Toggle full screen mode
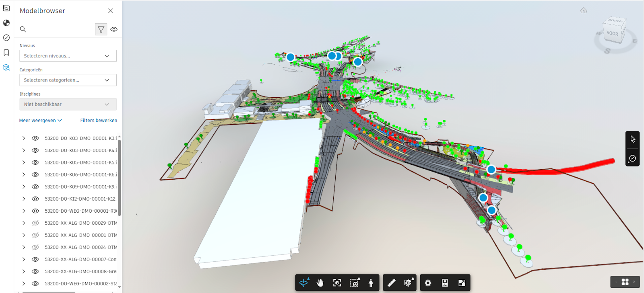Screen dimensions: 644x293 462,283
